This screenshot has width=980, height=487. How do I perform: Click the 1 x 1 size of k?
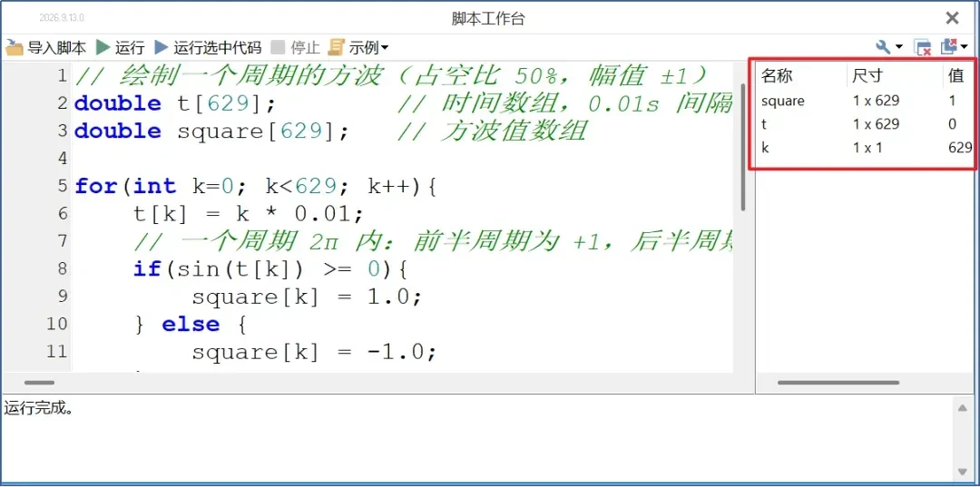coord(867,148)
